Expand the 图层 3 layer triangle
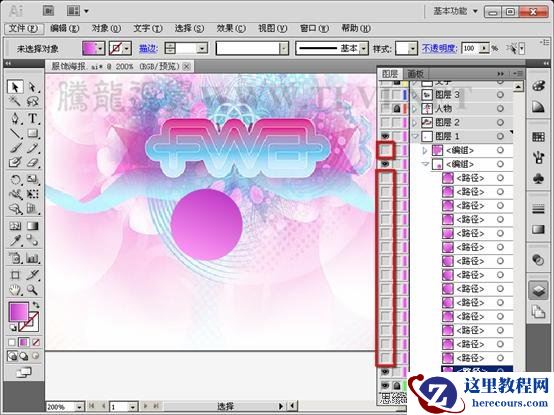This screenshot has height=415, width=554. coord(415,95)
